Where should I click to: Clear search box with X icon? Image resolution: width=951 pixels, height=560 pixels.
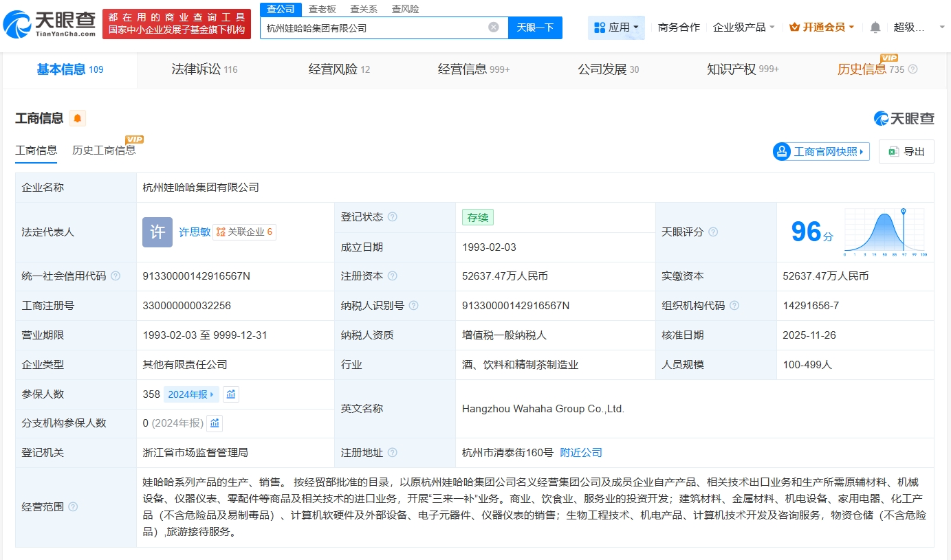493,27
